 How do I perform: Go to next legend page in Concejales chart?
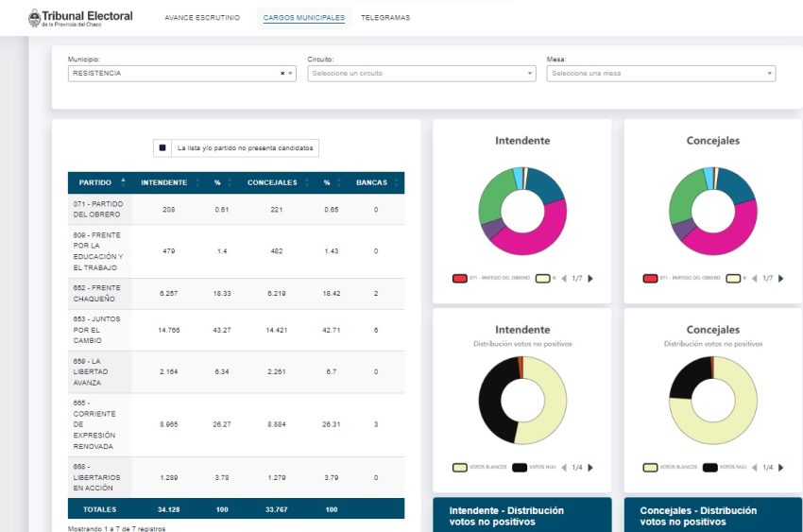(x=782, y=279)
